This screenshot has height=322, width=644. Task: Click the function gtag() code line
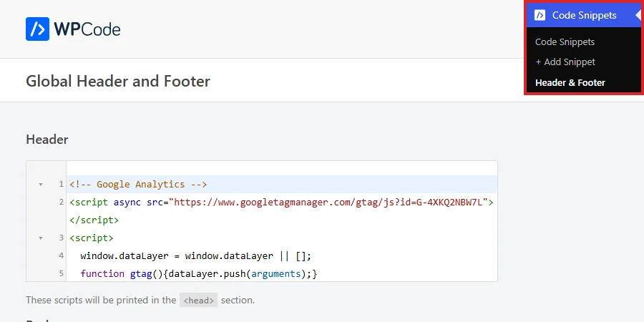click(199, 273)
